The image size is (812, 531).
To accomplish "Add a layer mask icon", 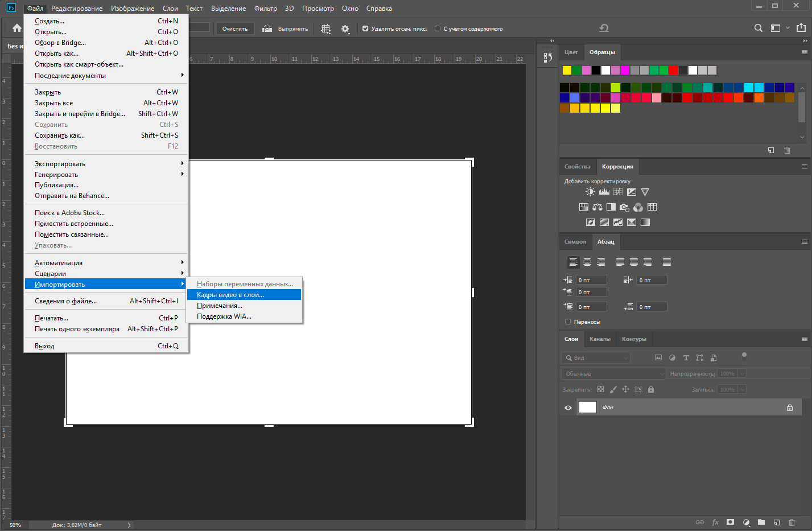I will (730, 522).
